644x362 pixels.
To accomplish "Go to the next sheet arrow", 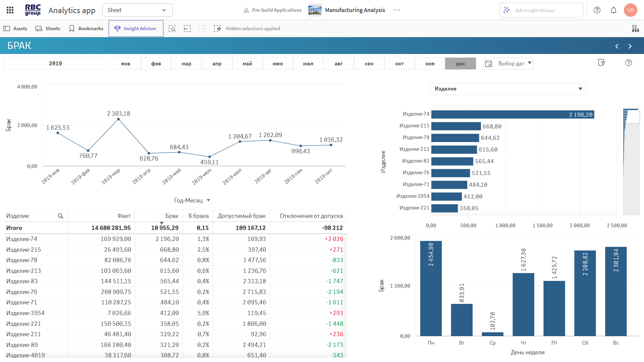I will (x=630, y=46).
